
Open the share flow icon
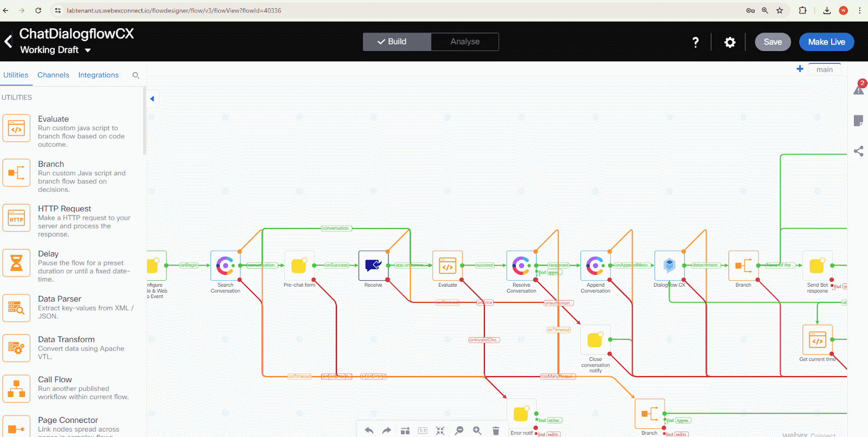click(858, 151)
